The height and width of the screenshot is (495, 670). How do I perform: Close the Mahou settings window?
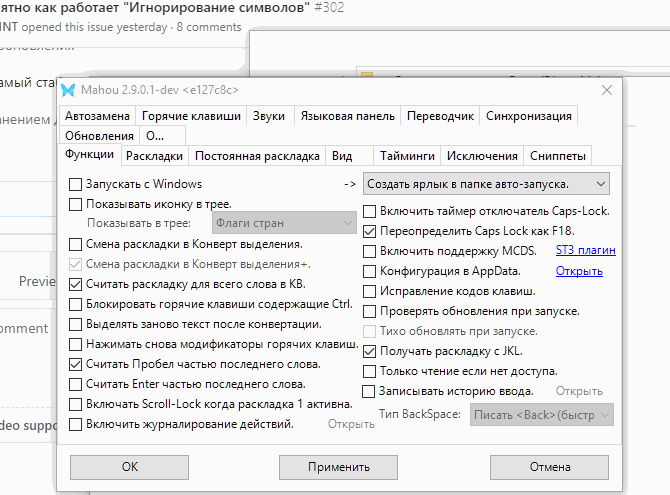pos(606,90)
